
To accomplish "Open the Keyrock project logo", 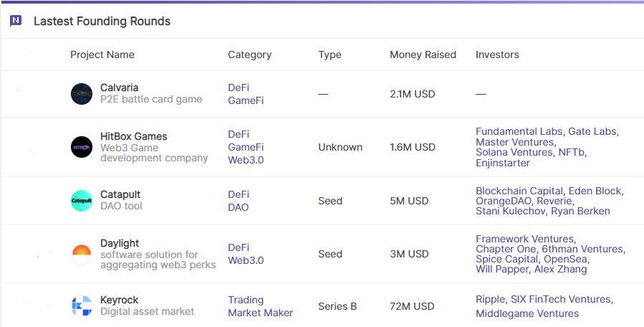I will (x=82, y=306).
